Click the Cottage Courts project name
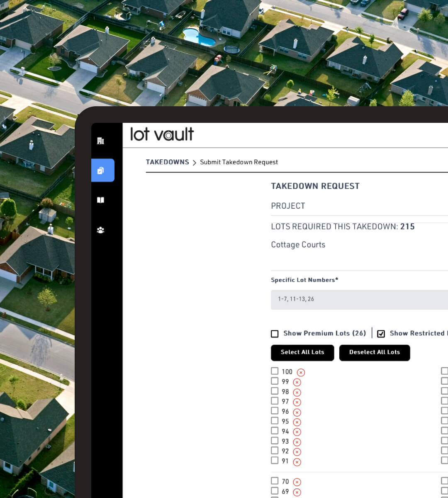 click(x=298, y=244)
